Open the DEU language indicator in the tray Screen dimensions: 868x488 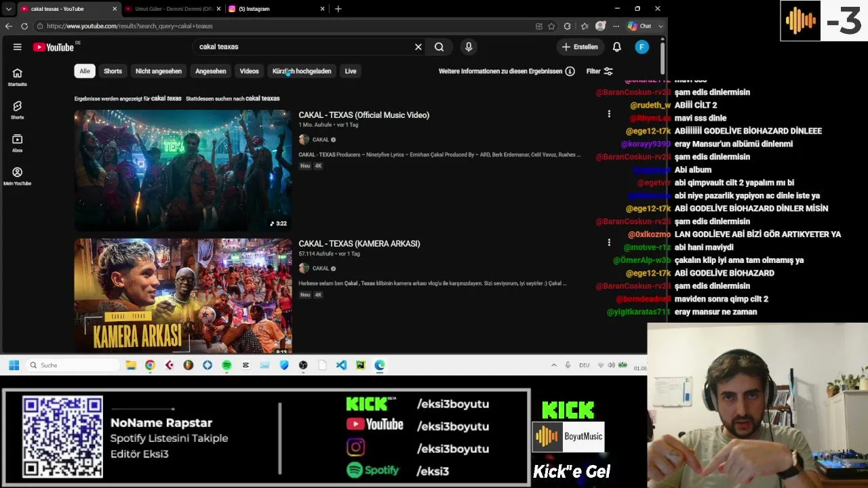[x=584, y=365]
